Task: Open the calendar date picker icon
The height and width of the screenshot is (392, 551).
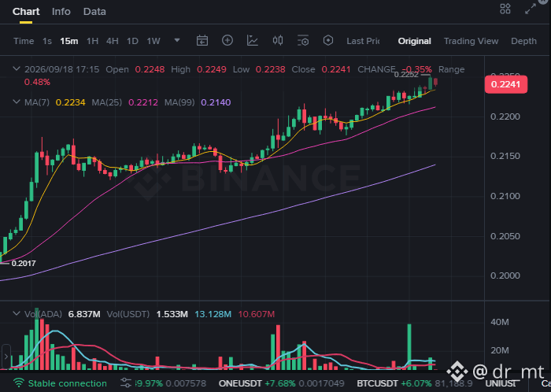Action: [202, 41]
